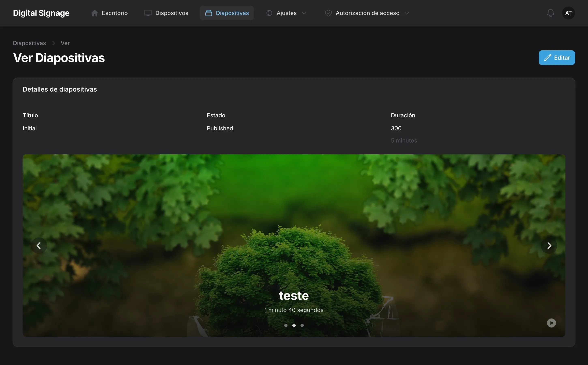Click the 'Ver Diapositivas' page heading
Viewport: 588px width, 365px height.
[59, 58]
